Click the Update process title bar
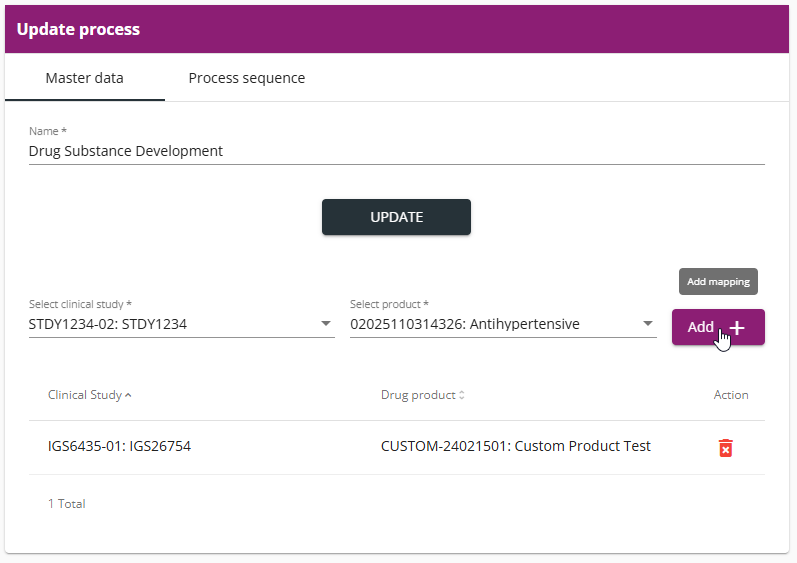This screenshot has width=797, height=563. click(396, 29)
